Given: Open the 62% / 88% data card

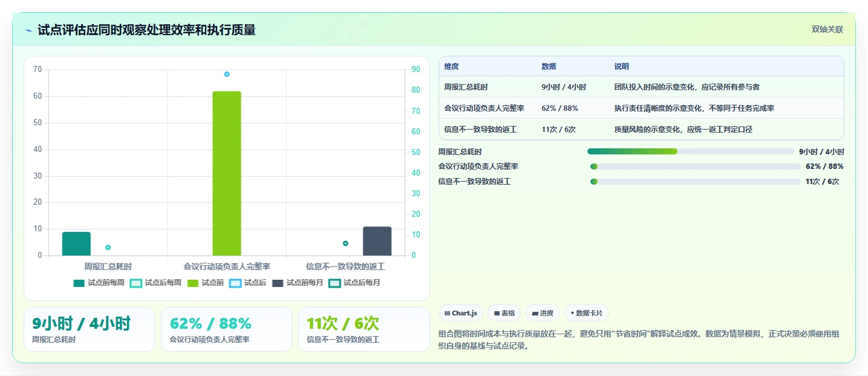Looking at the screenshot, I should 226,329.
